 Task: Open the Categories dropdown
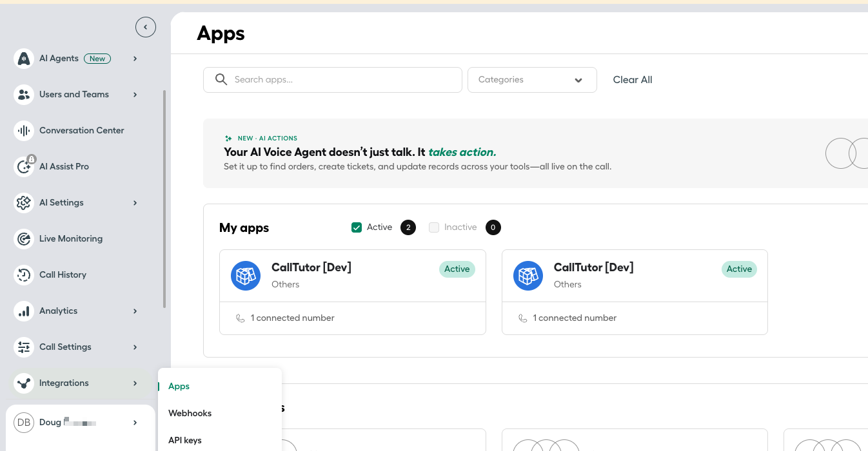coord(532,80)
